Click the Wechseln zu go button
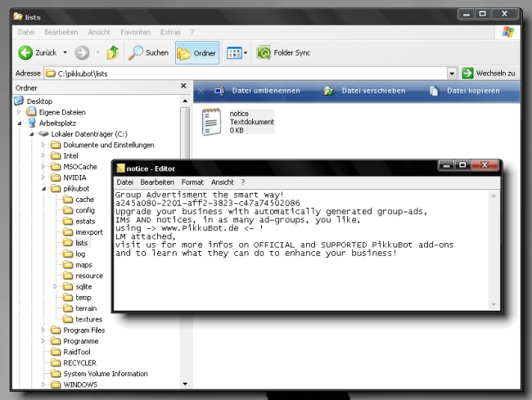This screenshot has width=532, height=400. [489, 74]
